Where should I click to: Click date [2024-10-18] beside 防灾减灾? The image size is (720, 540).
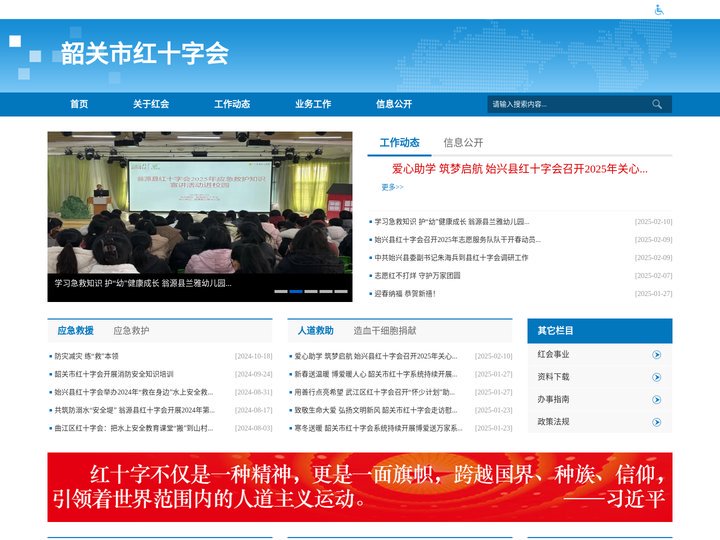(x=253, y=356)
